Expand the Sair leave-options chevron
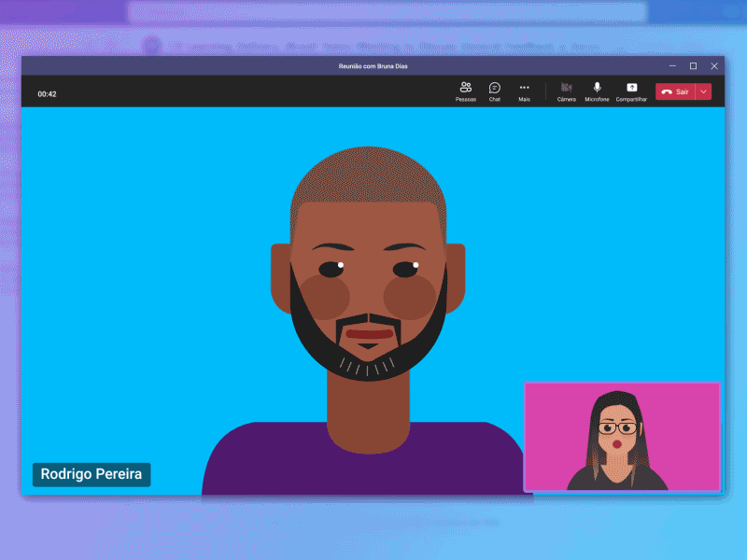The image size is (747, 560). coord(702,91)
